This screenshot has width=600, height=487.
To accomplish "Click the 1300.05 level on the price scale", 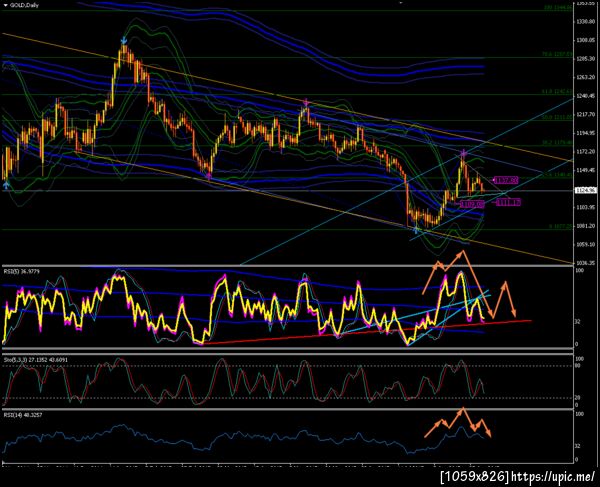I will 585,40.
